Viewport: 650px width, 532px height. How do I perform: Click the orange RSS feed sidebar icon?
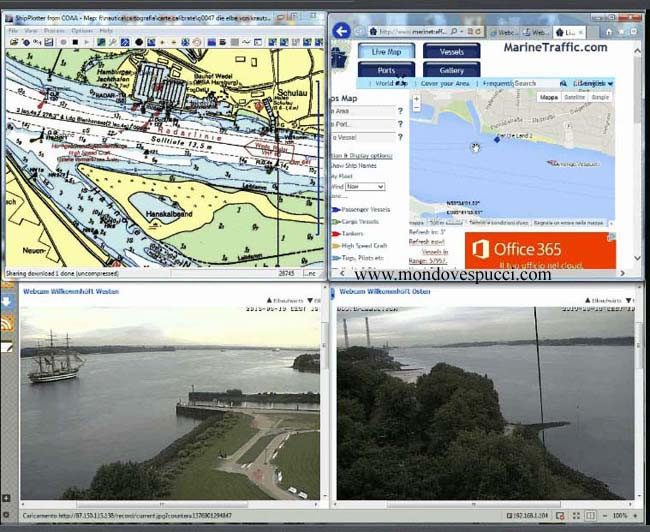(x=7, y=323)
